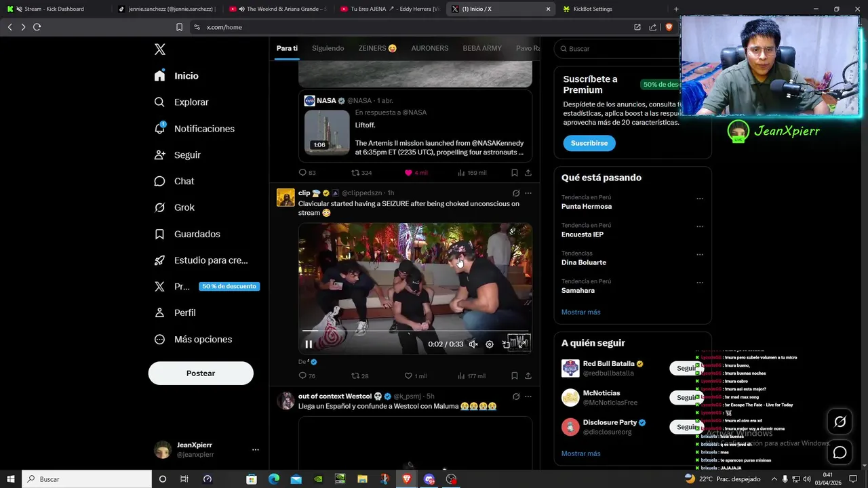
Task: Open more options for Dina Boluarte trend
Action: [x=700, y=255]
